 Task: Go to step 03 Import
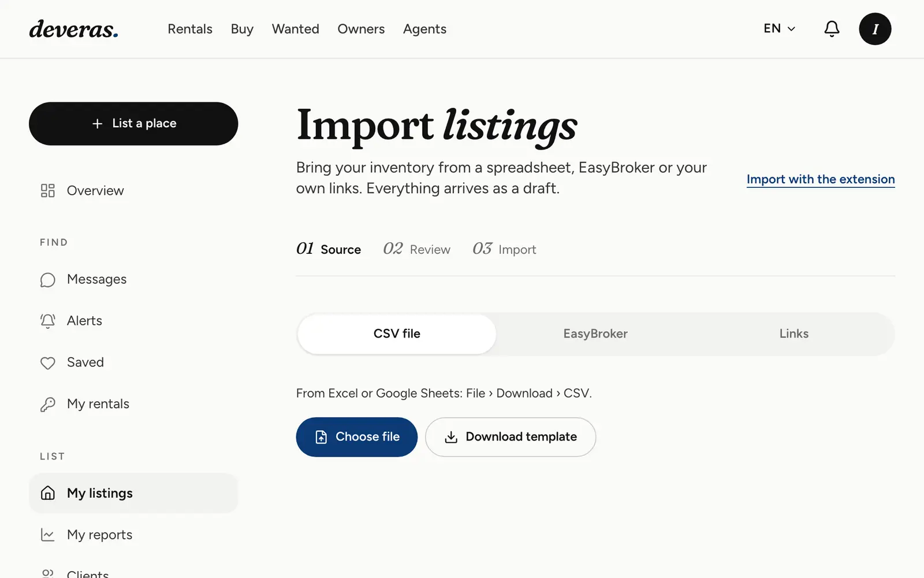pyautogui.click(x=504, y=249)
